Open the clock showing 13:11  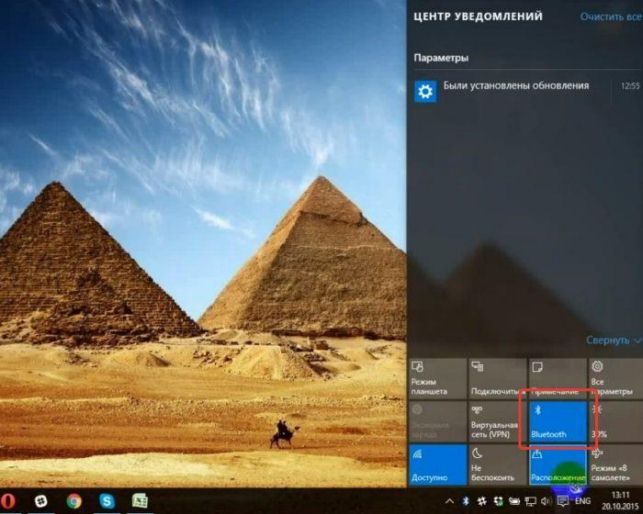tap(621, 500)
